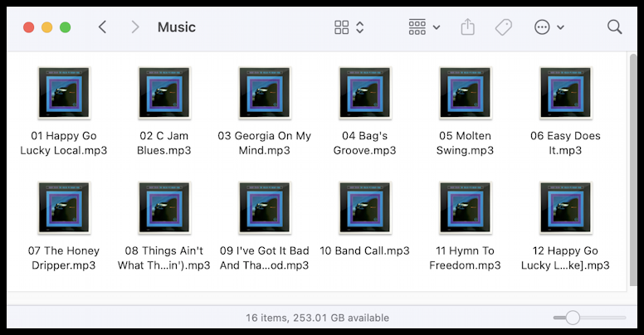Viewport: 644px width, 335px height.
Task: Click filename 12 Happy Go Lucky L...ke].mp3
Action: point(565,258)
